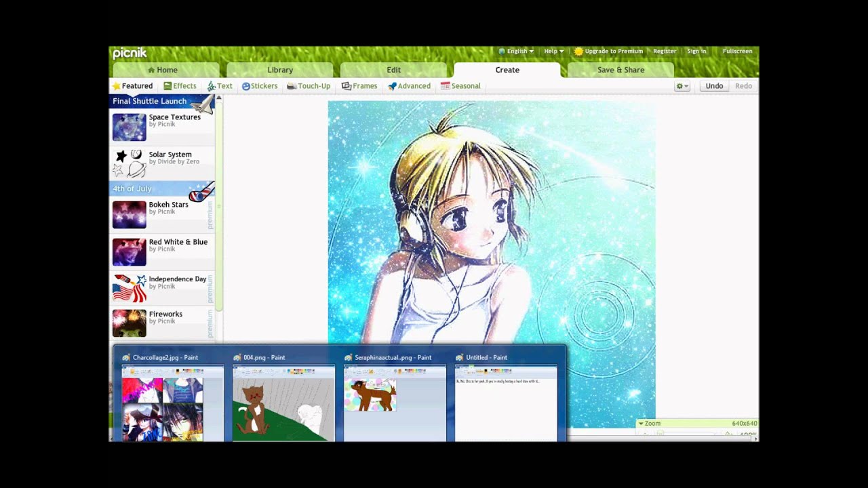Expand the Help menu
This screenshot has height=488, width=868.
(x=553, y=52)
